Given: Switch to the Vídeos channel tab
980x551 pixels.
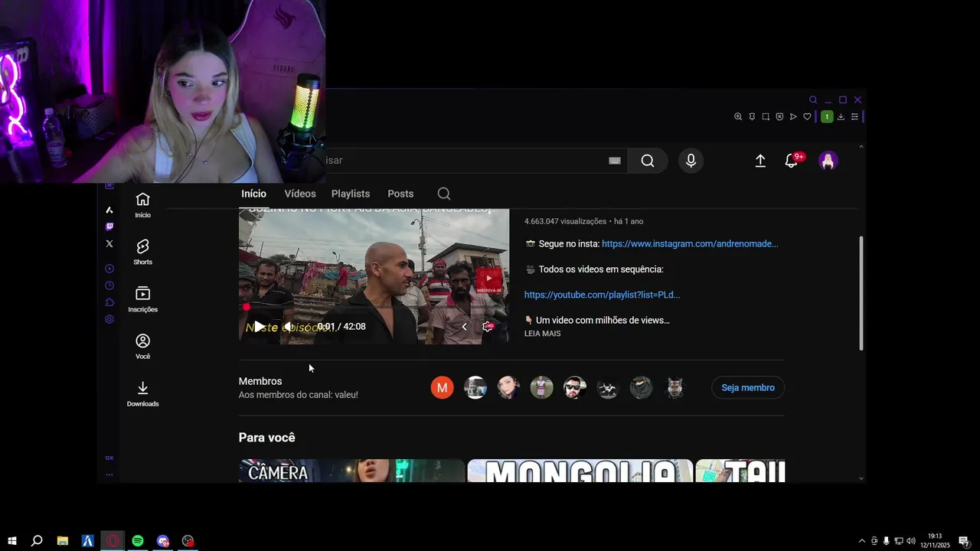Looking at the screenshot, I should [x=300, y=194].
